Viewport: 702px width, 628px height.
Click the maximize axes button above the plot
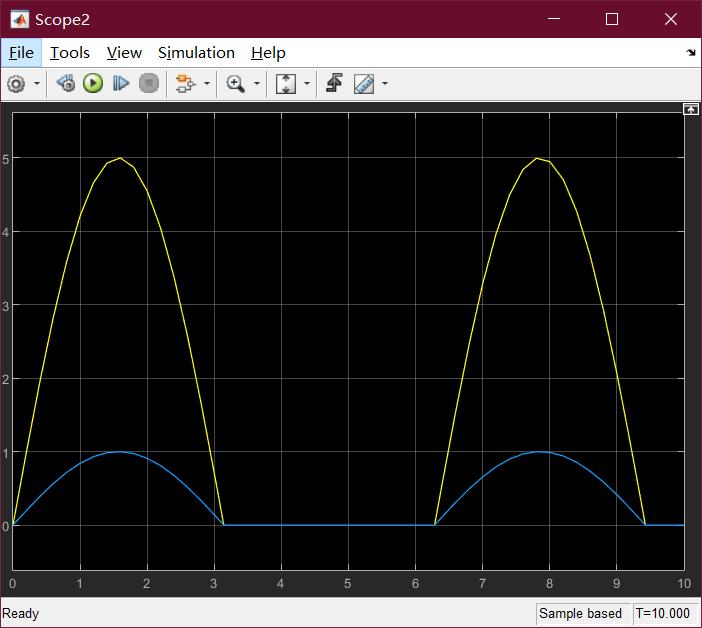coord(690,109)
